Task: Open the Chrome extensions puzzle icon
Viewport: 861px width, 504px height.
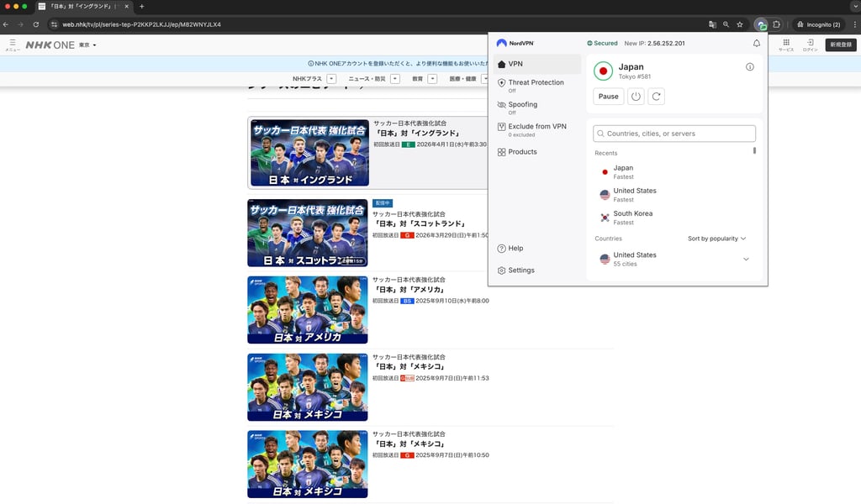Action: [x=776, y=24]
